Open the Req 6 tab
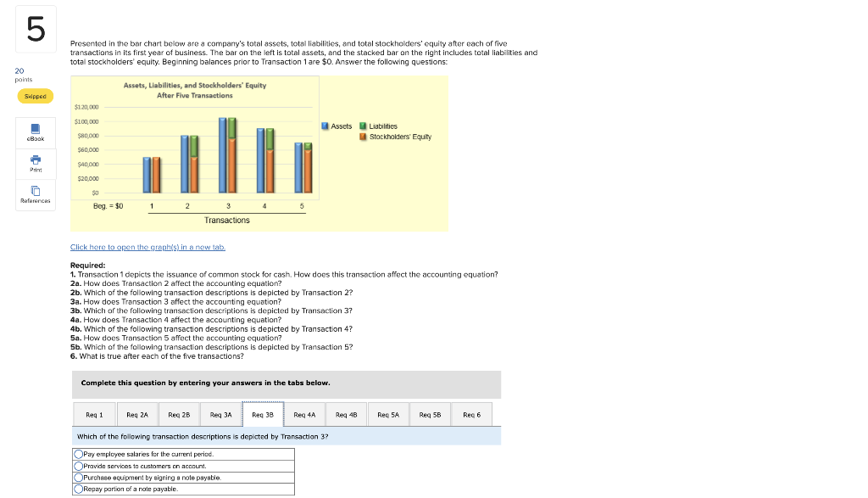868x498 pixels. (x=472, y=414)
